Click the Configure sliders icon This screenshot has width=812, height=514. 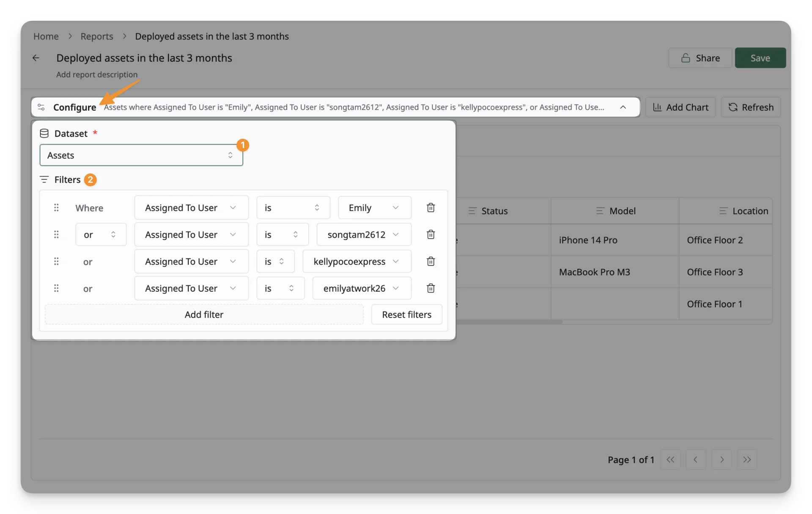pyautogui.click(x=41, y=107)
